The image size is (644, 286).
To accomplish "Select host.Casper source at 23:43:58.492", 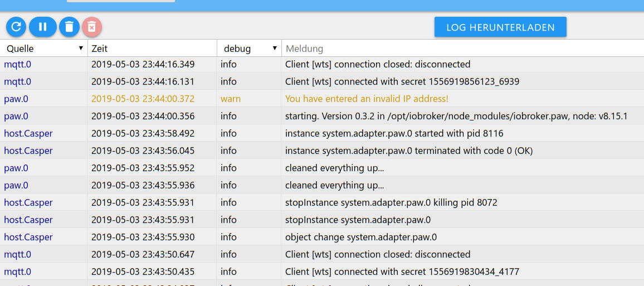I will pyautogui.click(x=28, y=134).
